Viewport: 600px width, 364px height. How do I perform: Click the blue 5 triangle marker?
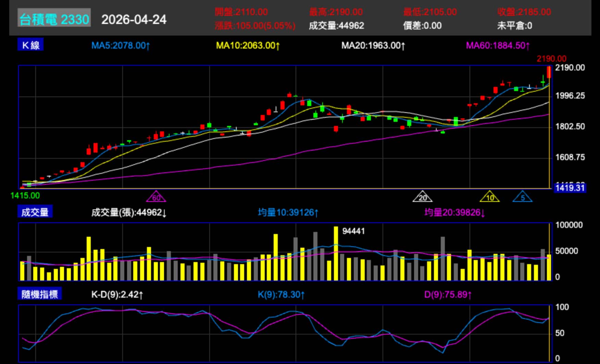click(523, 196)
